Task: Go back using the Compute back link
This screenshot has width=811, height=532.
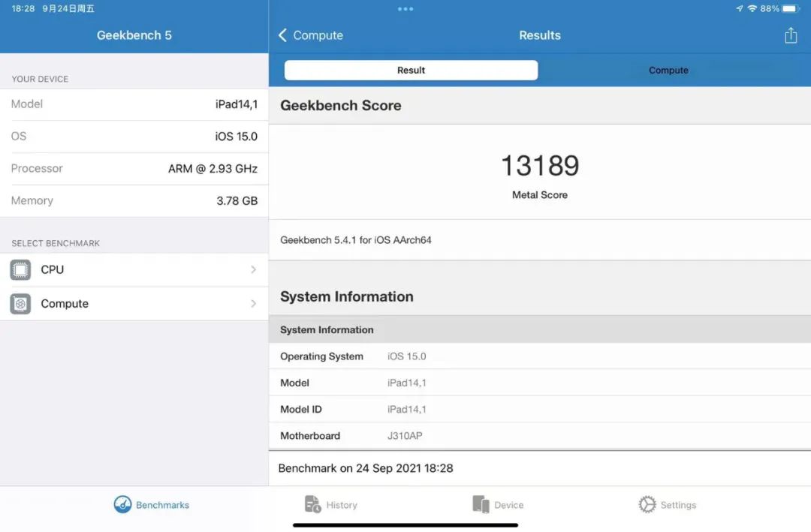Action: coord(310,35)
